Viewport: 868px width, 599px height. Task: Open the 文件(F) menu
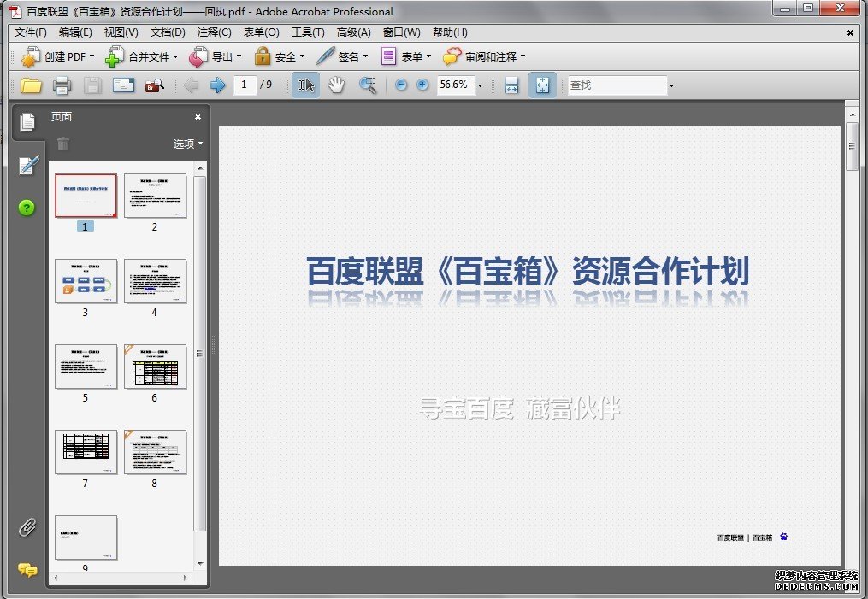click(31, 32)
